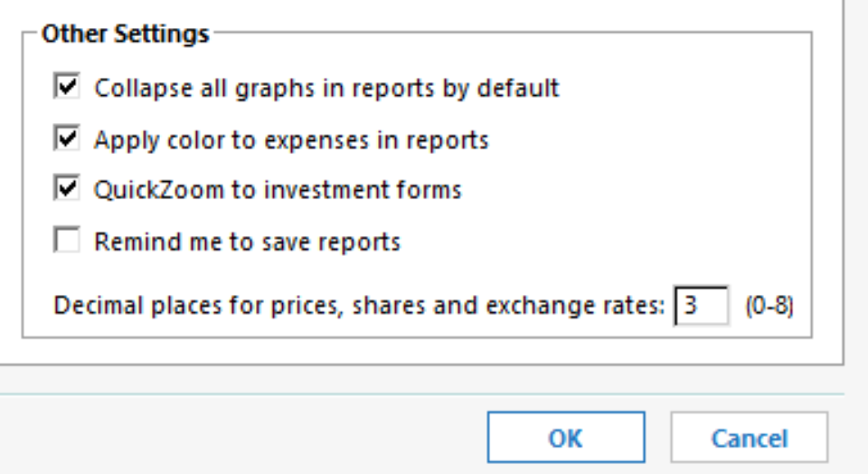Click the (0-8) range hint text
The image size is (868, 474).
click(x=769, y=305)
